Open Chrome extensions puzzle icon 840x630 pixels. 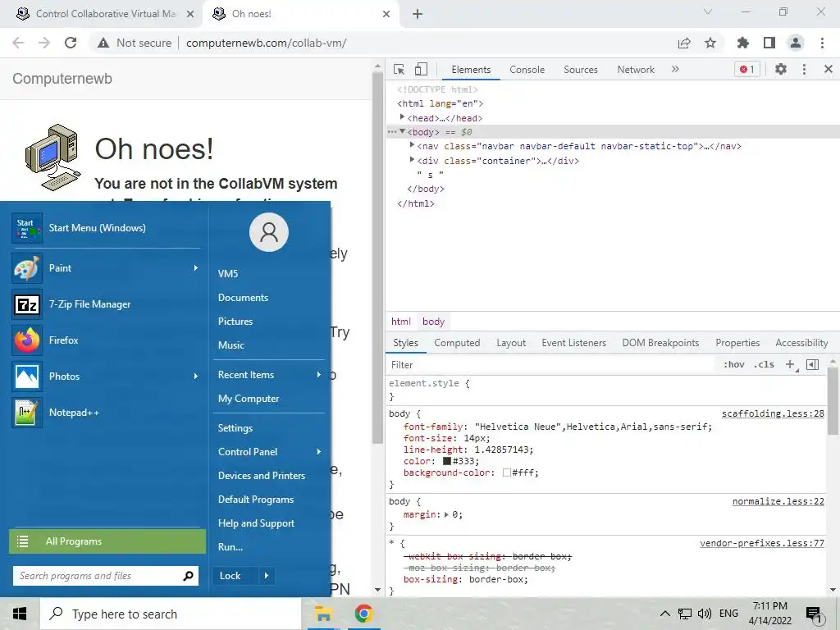pos(742,43)
